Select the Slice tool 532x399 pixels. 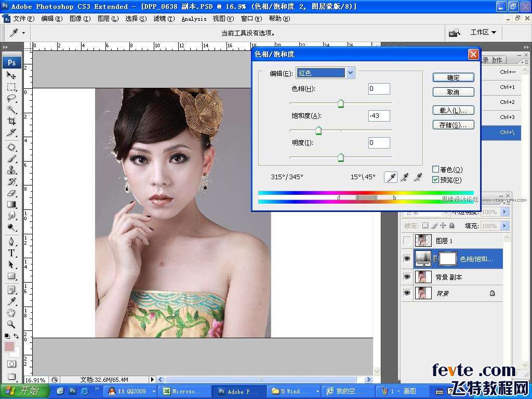pyautogui.click(x=11, y=132)
